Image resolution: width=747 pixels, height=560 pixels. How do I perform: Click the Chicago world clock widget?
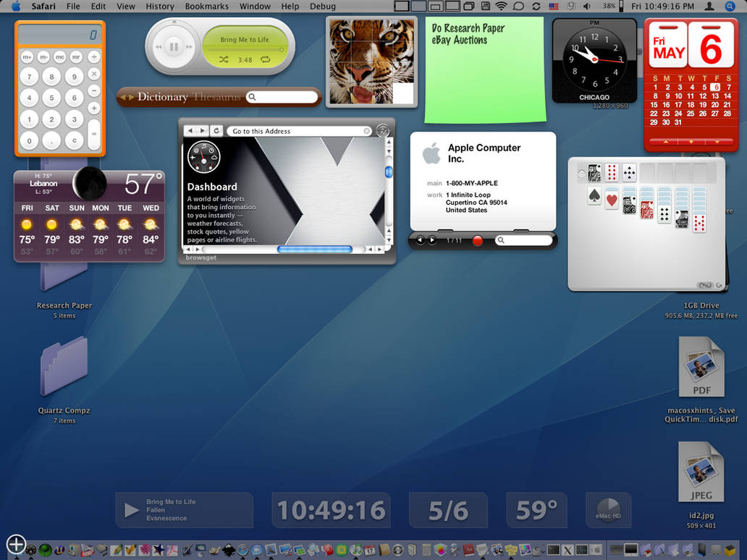tap(594, 61)
